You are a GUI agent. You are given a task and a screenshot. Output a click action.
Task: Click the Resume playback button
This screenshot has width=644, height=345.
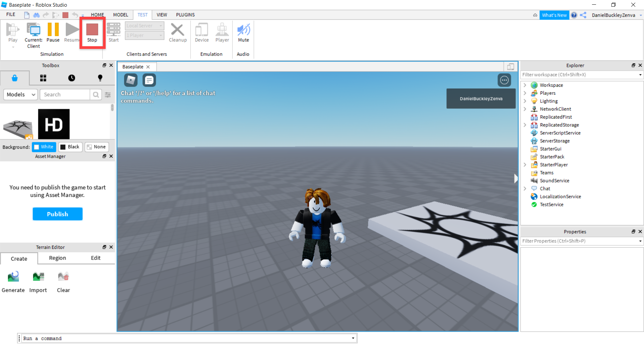coord(72,32)
